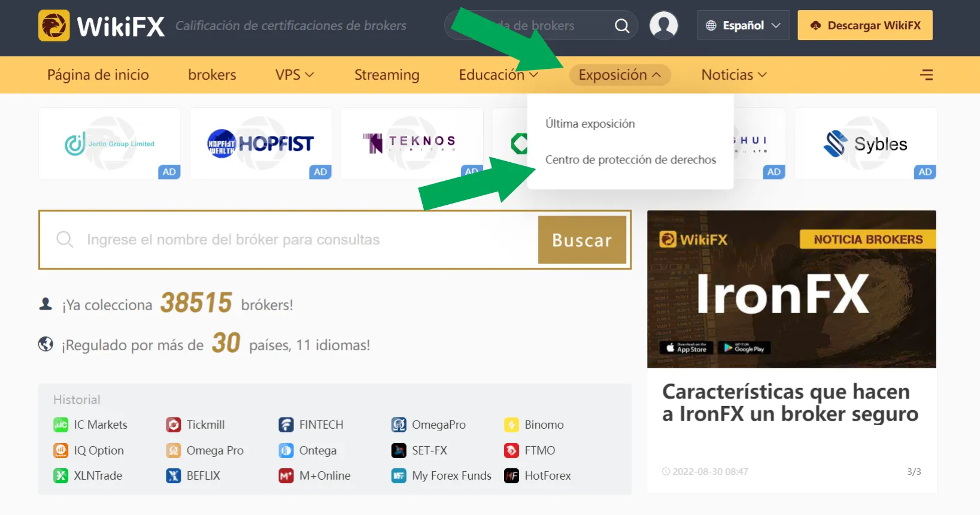Click HotForex logo icon
This screenshot has width=980, height=515.
pos(511,475)
